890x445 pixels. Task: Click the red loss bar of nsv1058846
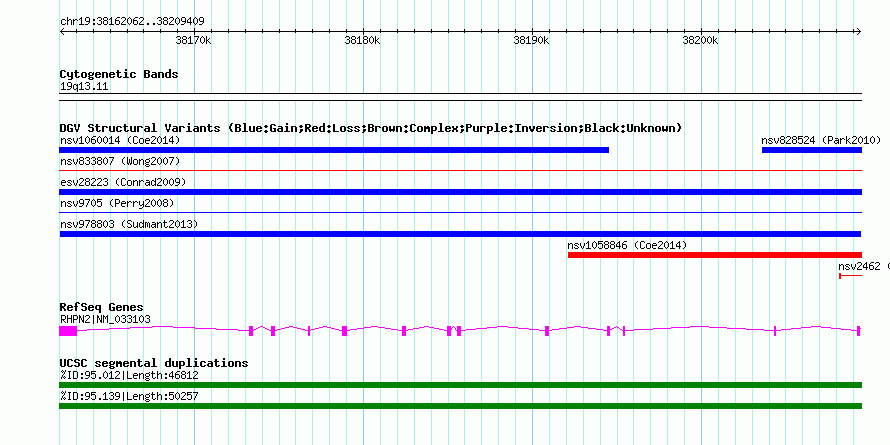715,255
